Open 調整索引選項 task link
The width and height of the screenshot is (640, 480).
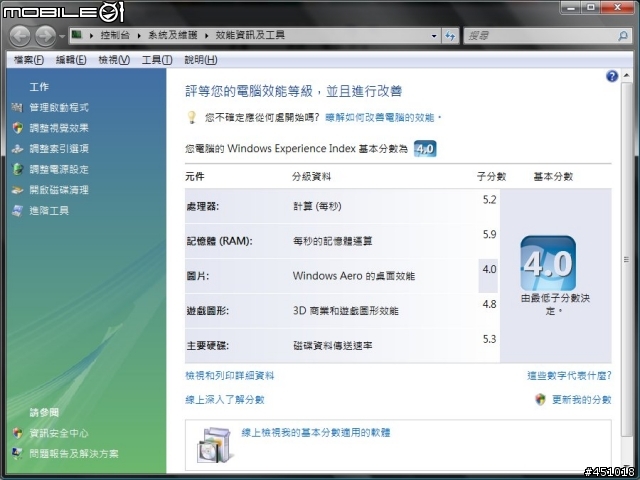coord(59,149)
